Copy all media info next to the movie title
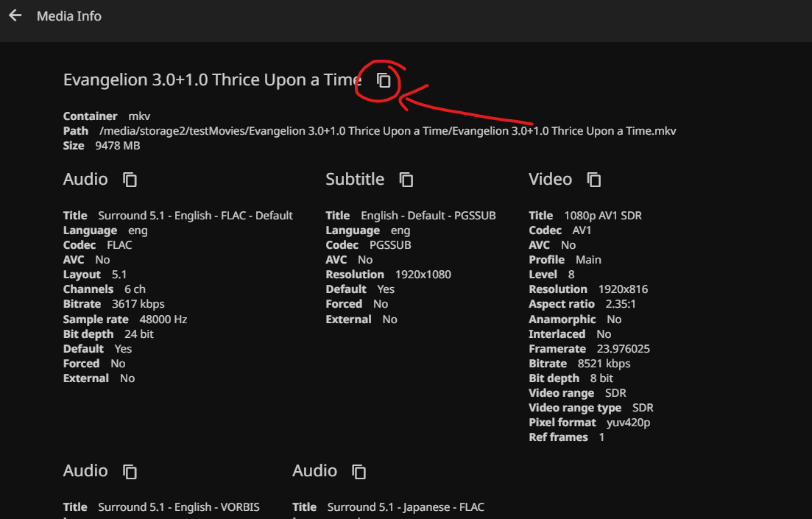Image resolution: width=812 pixels, height=519 pixels. [384, 80]
